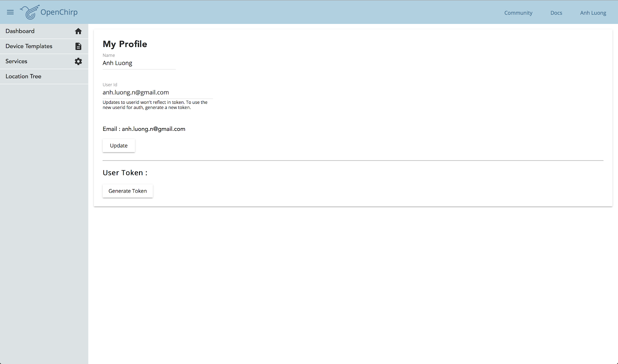Click the OpenChirp bird logo
The height and width of the screenshot is (364, 618).
click(30, 12)
